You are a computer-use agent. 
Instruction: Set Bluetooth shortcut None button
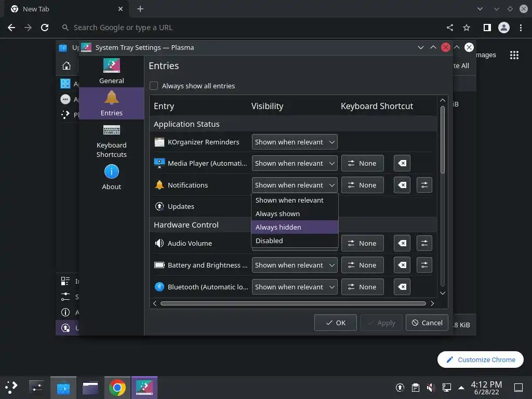362,287
